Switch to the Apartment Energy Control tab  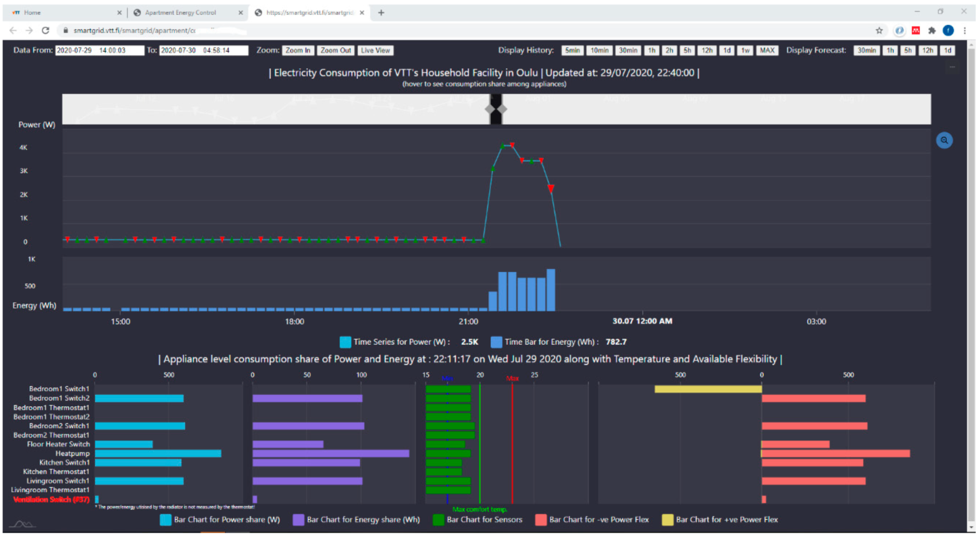click(180, 12)
